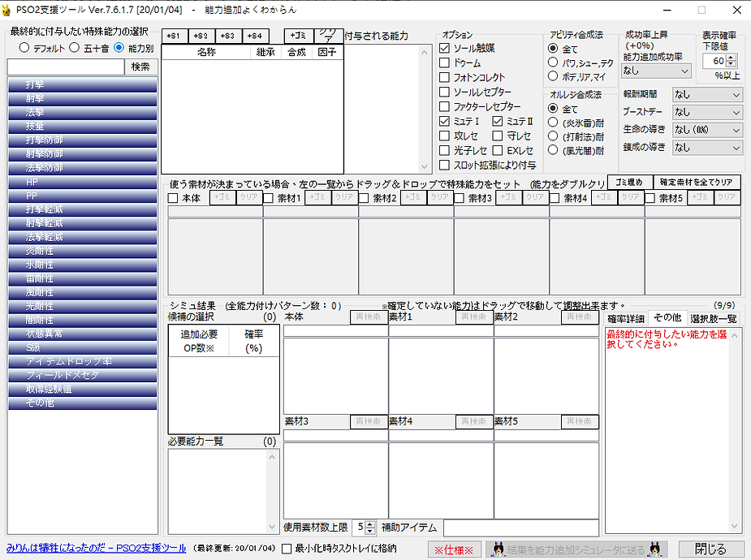751x560 pixels.
Task: Switch to the 選択肢一覧 tab
Action: (x=714, y=319)
